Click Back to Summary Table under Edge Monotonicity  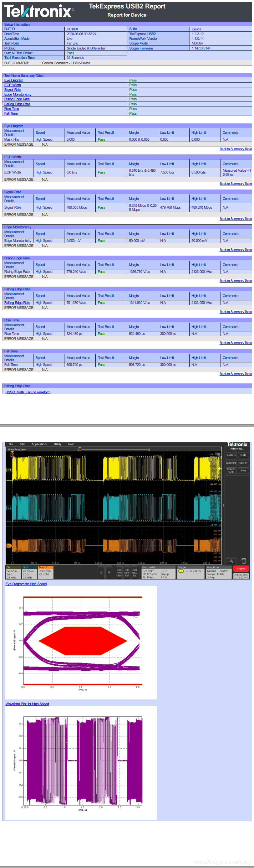236,250
